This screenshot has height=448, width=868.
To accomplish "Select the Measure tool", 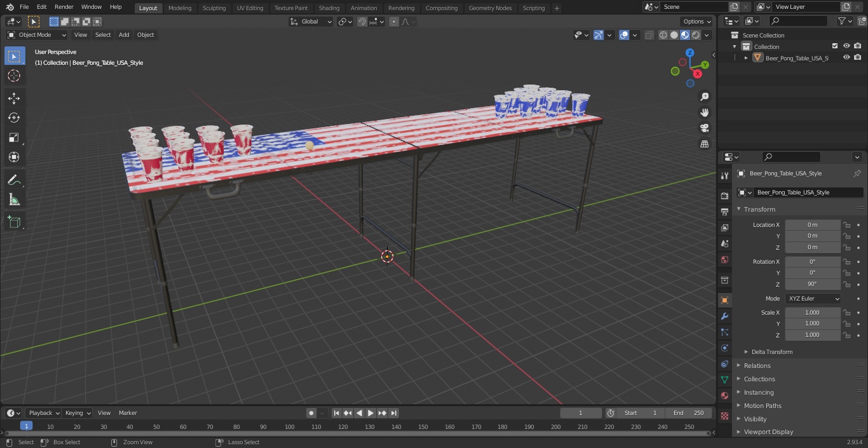I will 14,200.
